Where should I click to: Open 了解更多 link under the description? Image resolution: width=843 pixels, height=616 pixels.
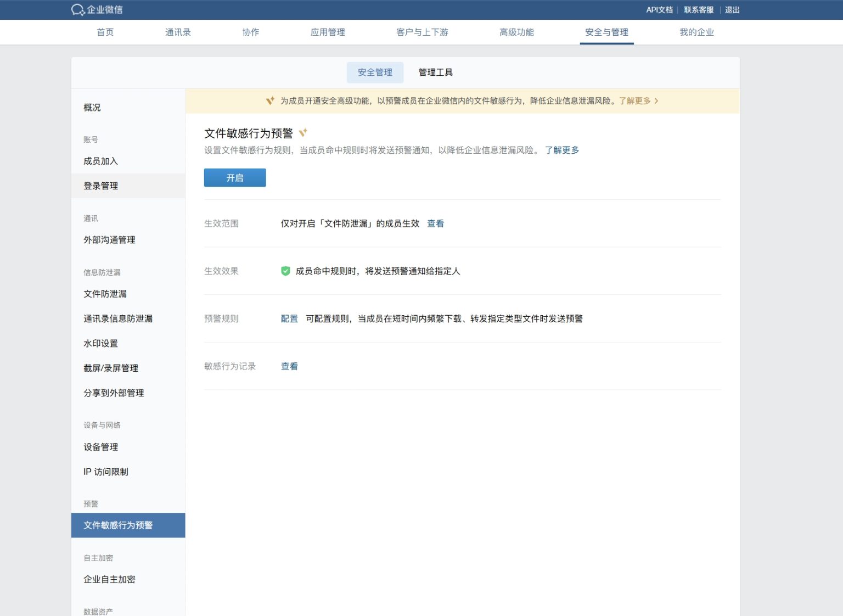pyautogui.click(x=561, y=150)
